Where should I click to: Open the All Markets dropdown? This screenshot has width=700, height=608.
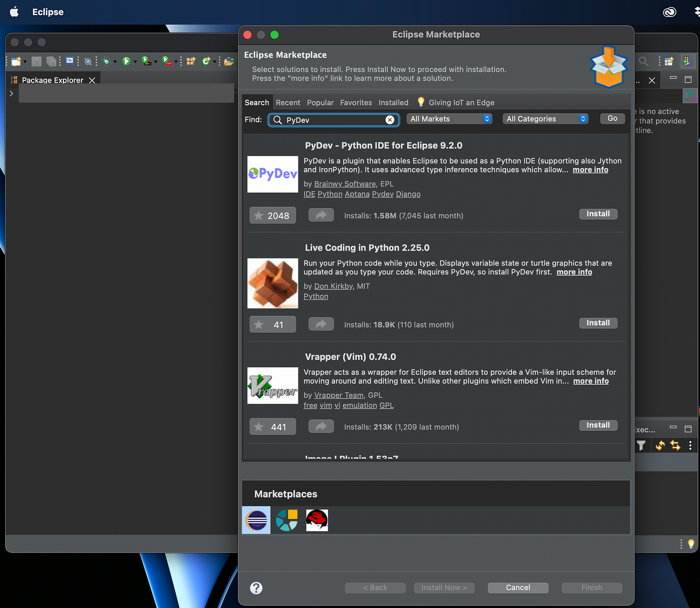[449, 119]
